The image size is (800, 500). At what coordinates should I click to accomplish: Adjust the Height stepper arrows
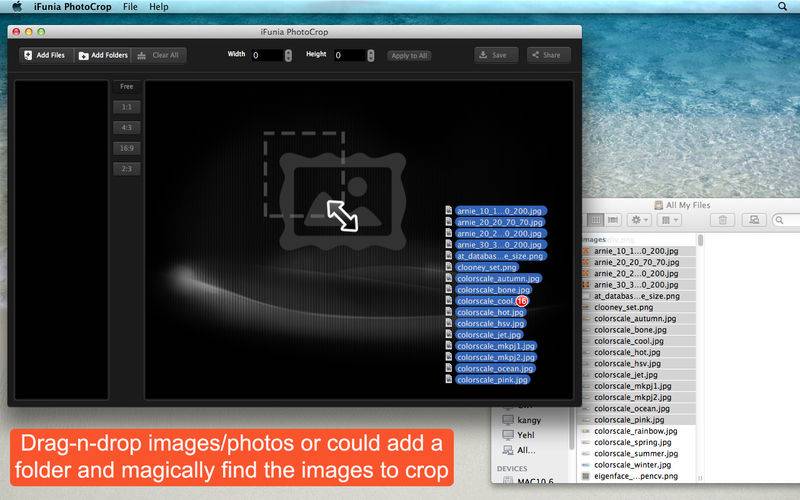point(370,55)
